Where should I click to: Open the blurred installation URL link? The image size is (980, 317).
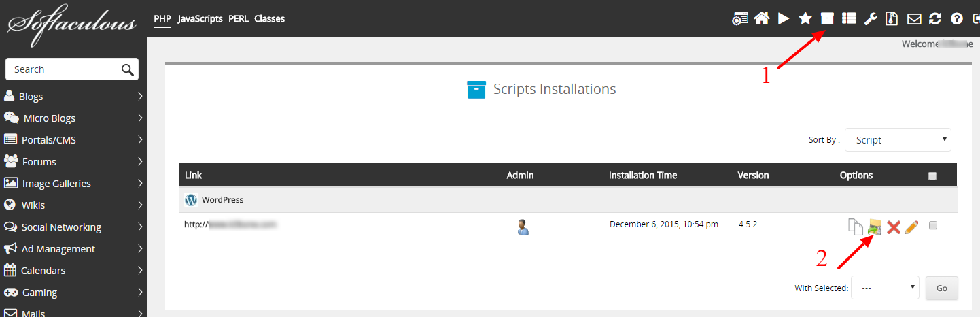pos(232,224)
